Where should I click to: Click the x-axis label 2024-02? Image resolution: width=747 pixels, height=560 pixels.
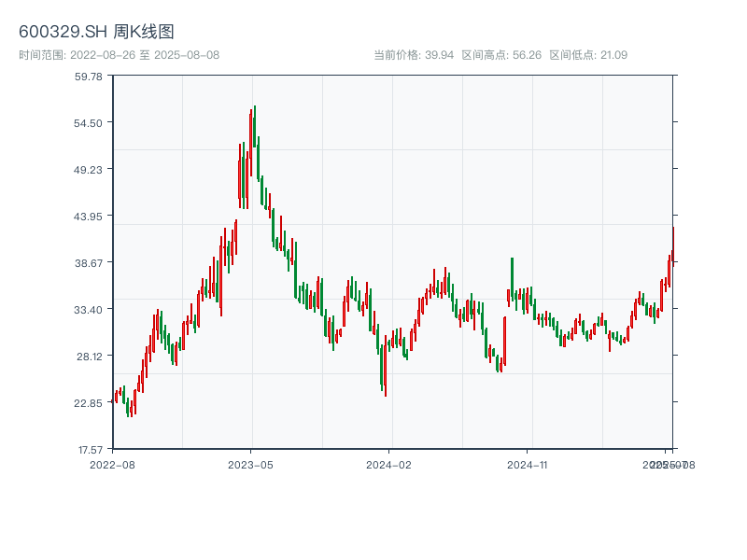tap(388, 465)
